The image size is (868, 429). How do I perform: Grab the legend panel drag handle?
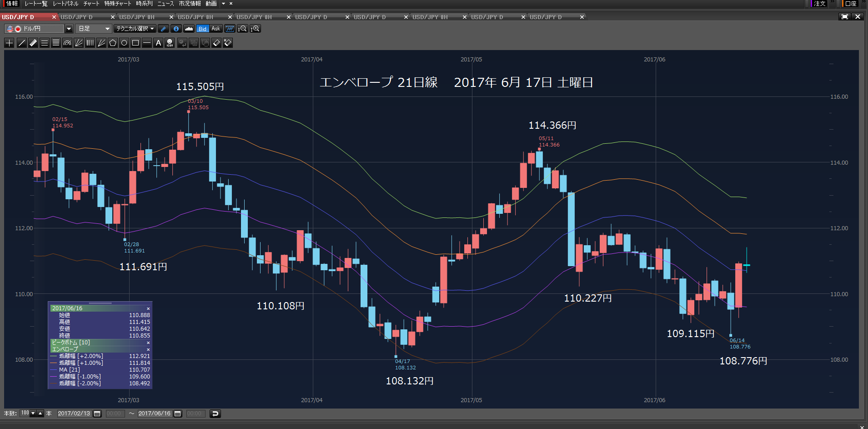100,303
